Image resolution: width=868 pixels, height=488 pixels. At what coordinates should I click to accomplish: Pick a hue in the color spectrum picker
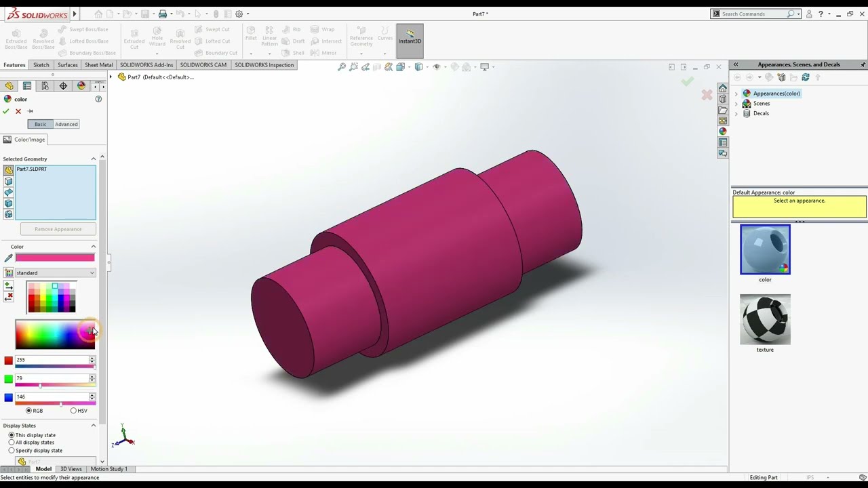coord(55,334)
